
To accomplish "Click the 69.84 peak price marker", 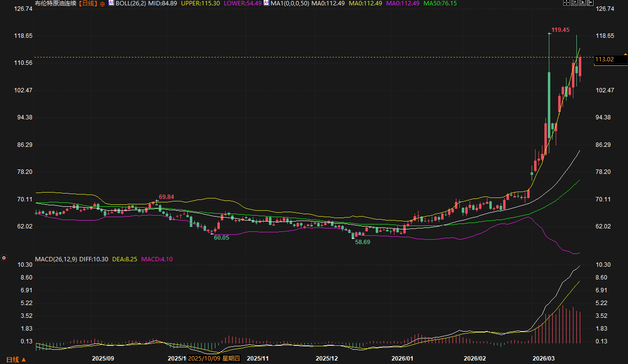I will (x=166, y=197).
